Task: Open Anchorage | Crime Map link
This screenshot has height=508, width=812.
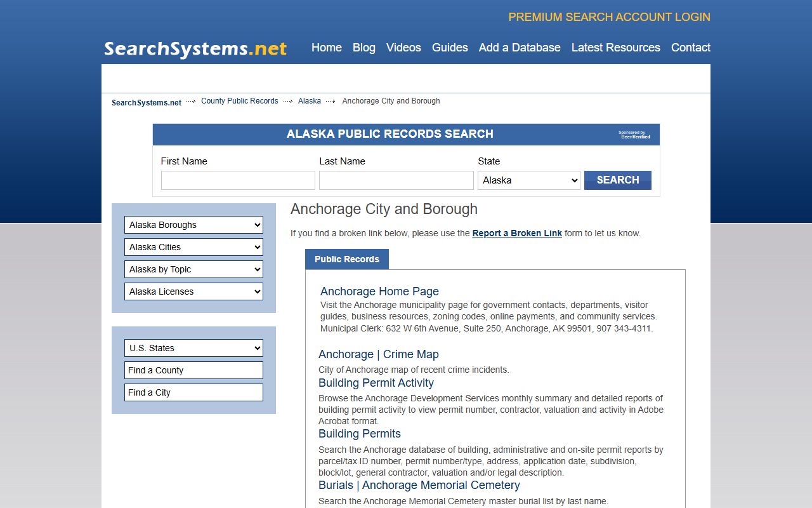Action: click(x=379, y=354)
